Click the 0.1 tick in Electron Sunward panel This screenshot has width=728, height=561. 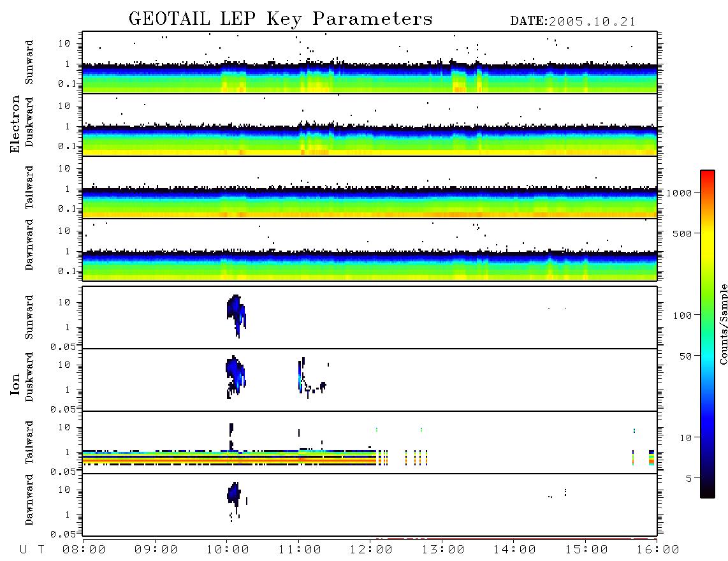tap(67, 84)
